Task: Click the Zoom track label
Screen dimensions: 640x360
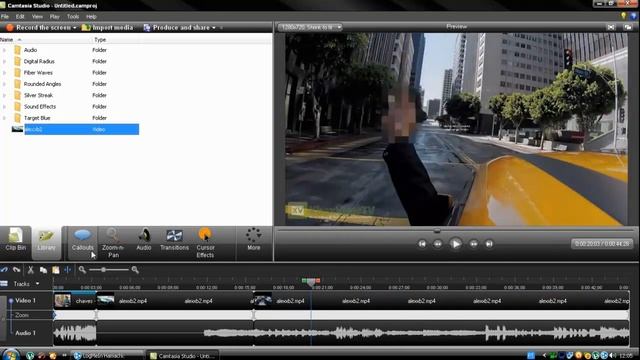Action: pos(22,315)
